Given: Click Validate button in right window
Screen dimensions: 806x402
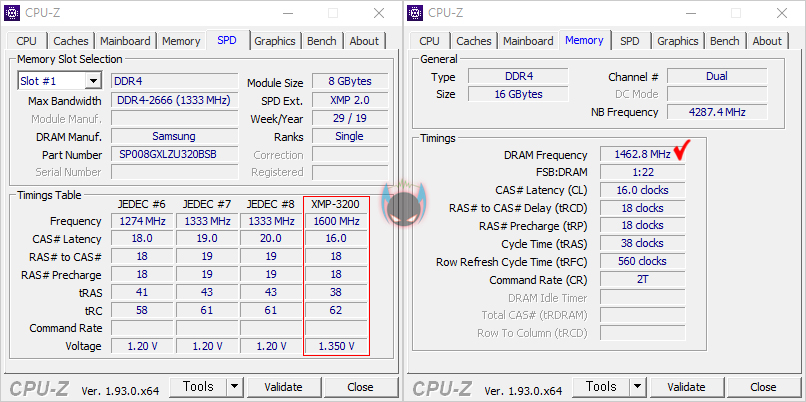Looking at the screenshot, I should (686, 387).
